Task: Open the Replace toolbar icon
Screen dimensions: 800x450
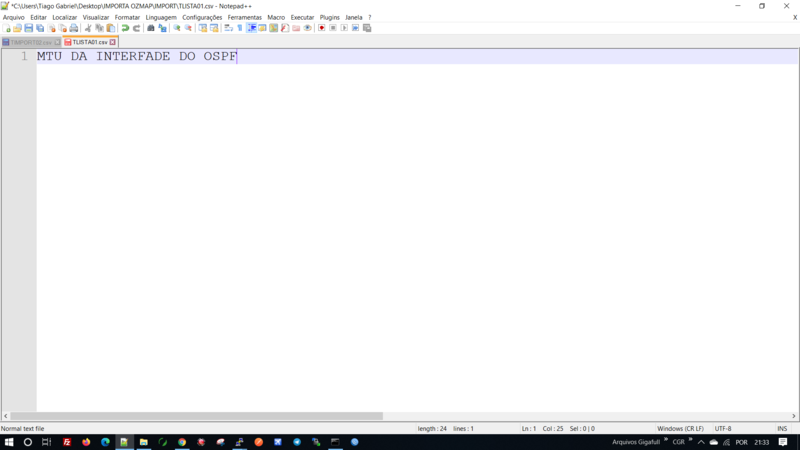Action: [x=162, y=28]
